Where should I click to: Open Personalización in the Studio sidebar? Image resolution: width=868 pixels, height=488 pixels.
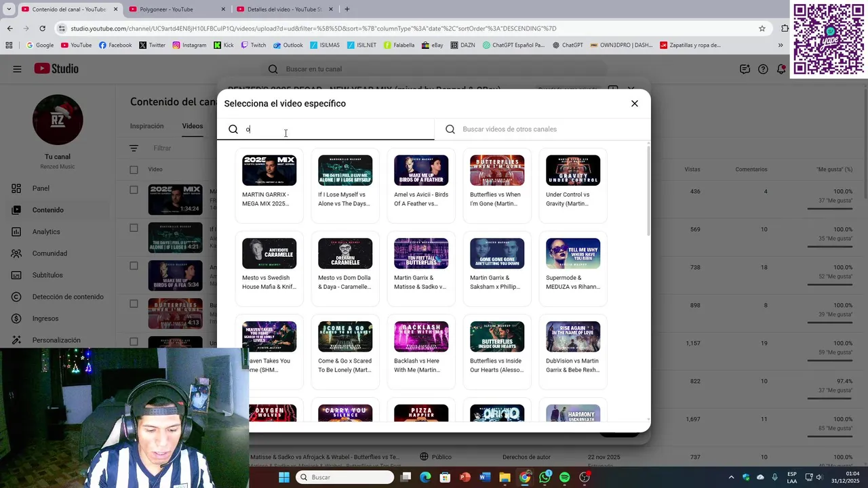[58, 340]
